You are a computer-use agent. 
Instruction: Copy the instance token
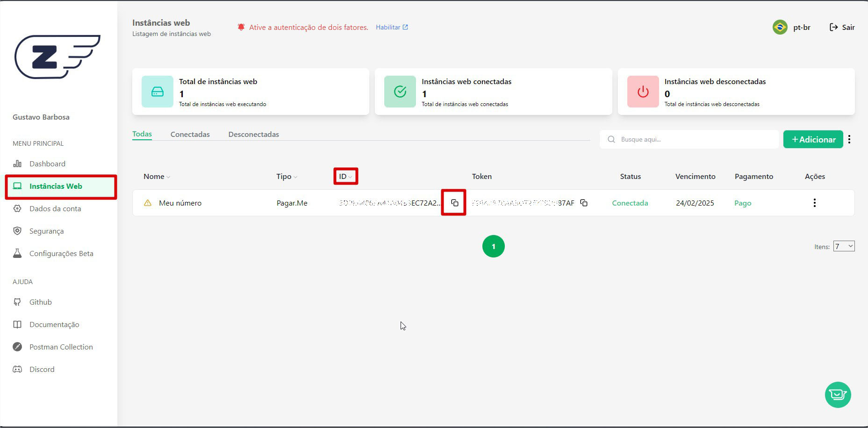pos(584,203)
